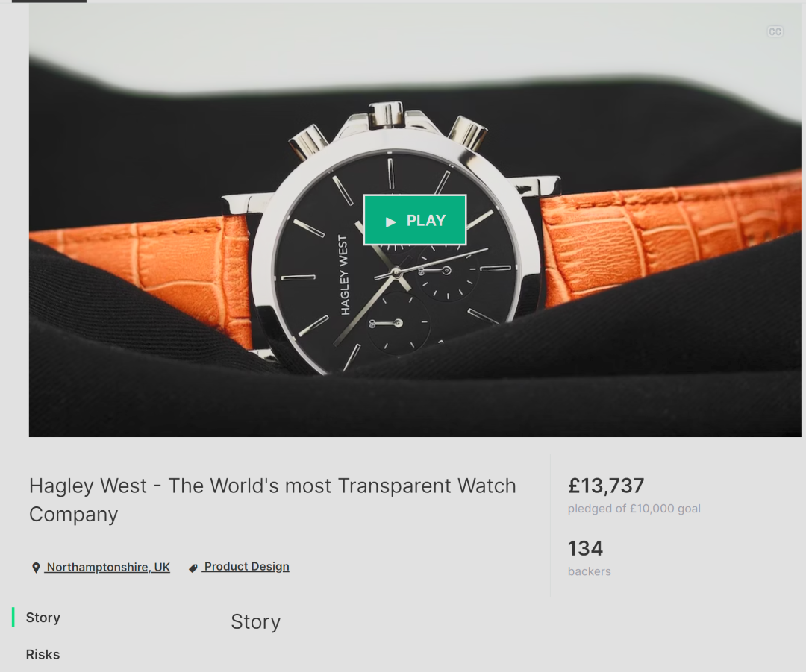Screen dimensions: 806x672
Task: Click the dark progress bar at the top of the page
Action: coord(49,1)
